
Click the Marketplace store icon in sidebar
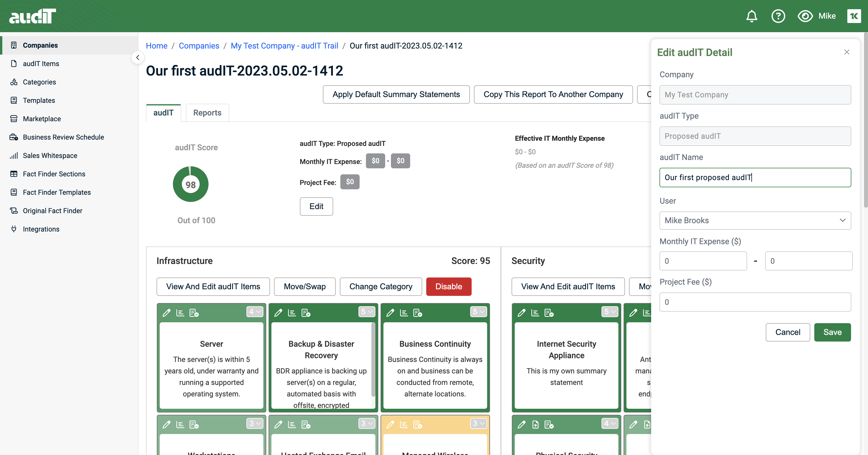[14, 119]
